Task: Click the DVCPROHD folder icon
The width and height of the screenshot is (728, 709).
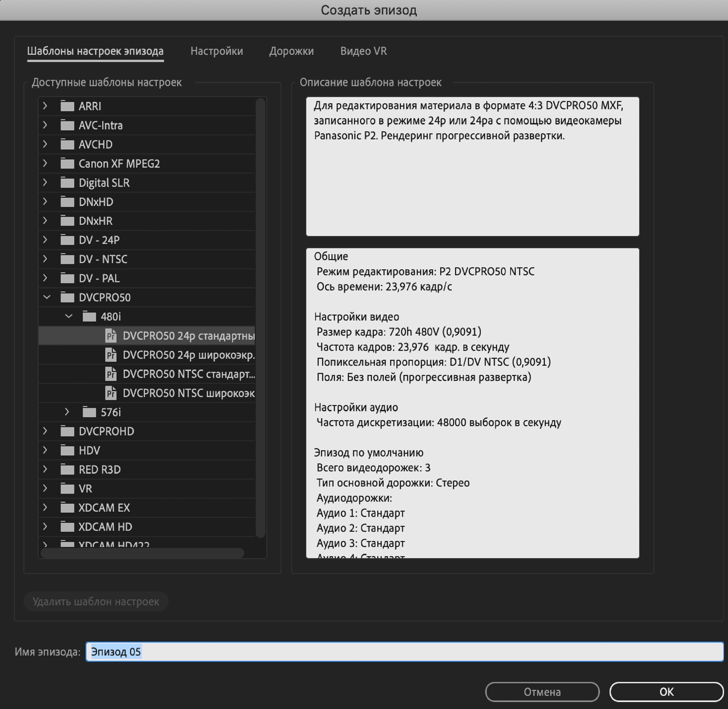Action: 67,431
